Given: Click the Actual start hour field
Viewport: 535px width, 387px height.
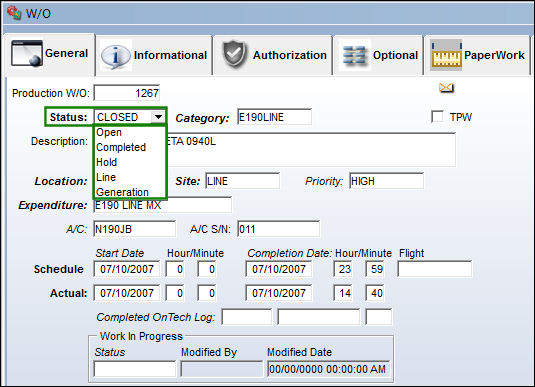Looking at the screenshot, I should pyautogui.click(x=175, y=293).
